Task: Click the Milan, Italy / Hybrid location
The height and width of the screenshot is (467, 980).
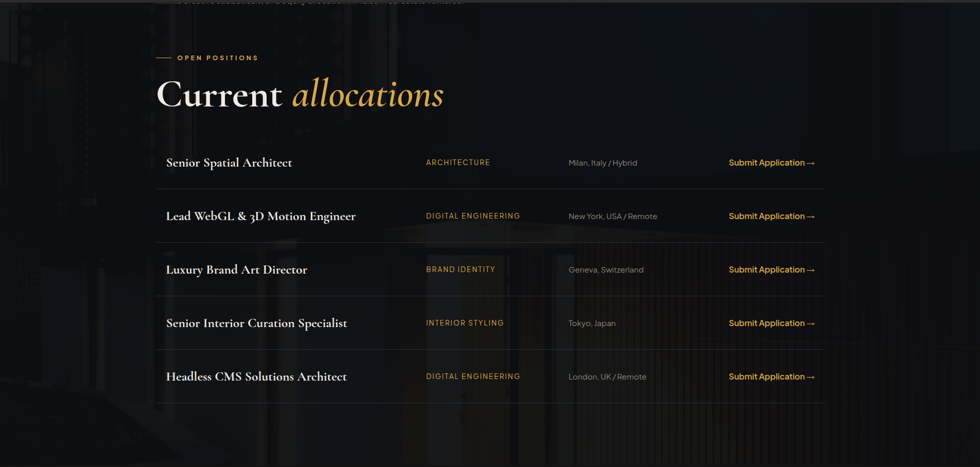Action: pos(603,163)
